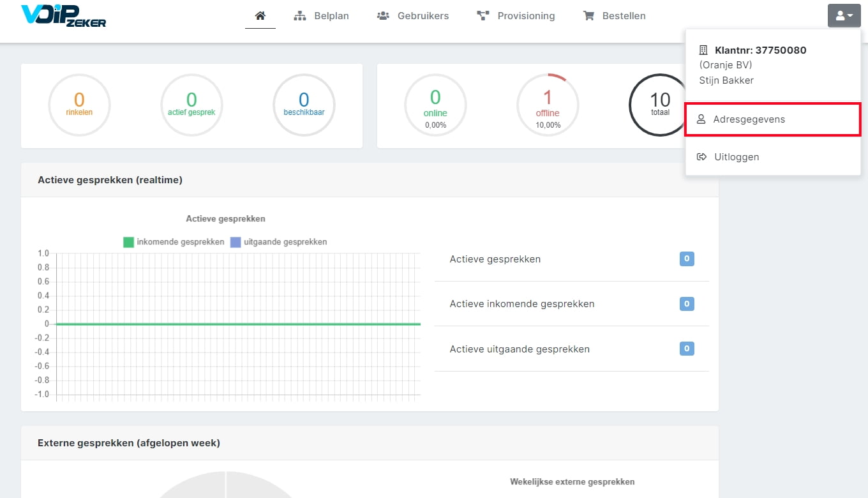
Task: Open the Gebruikers menu item
Action: 412,16
